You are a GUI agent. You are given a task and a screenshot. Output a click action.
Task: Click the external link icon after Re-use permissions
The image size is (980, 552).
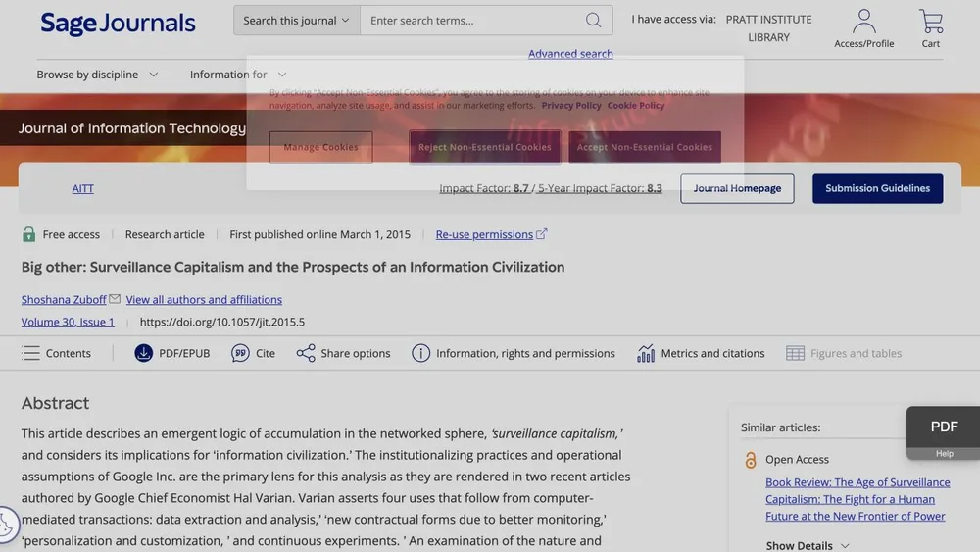pos(541,233)
